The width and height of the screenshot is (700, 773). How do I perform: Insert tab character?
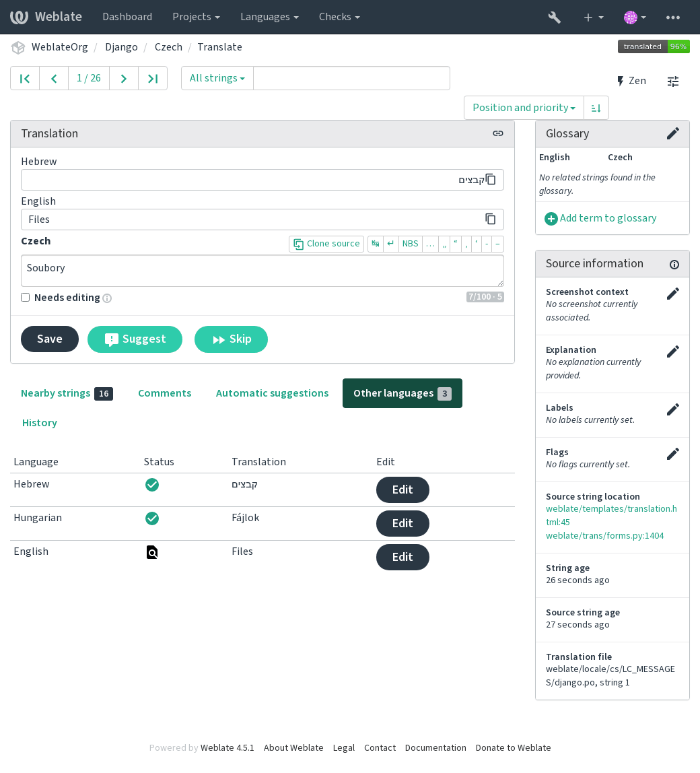(376, 244)
